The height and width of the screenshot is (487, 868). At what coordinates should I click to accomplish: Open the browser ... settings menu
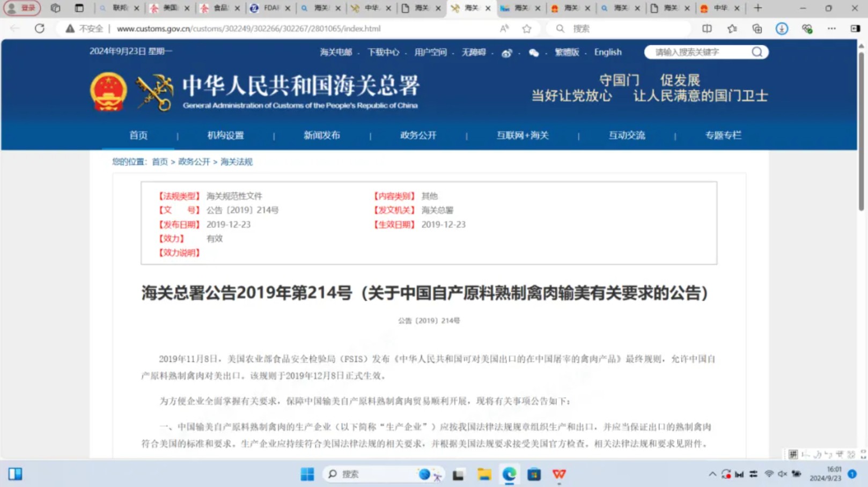coord(832,28)
